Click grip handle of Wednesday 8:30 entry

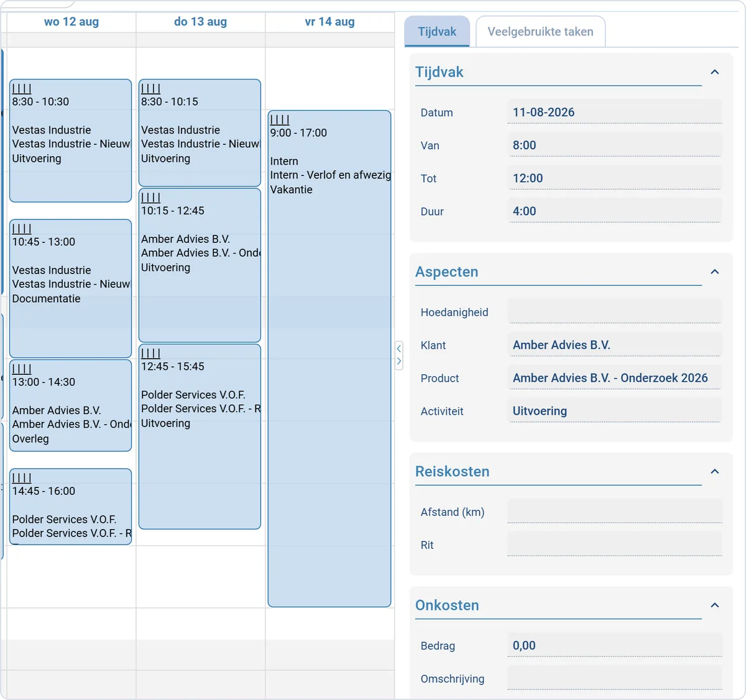22,89
